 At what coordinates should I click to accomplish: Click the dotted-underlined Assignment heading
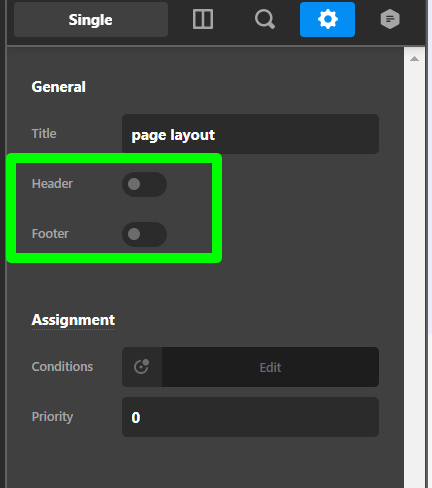click(73, 320)
